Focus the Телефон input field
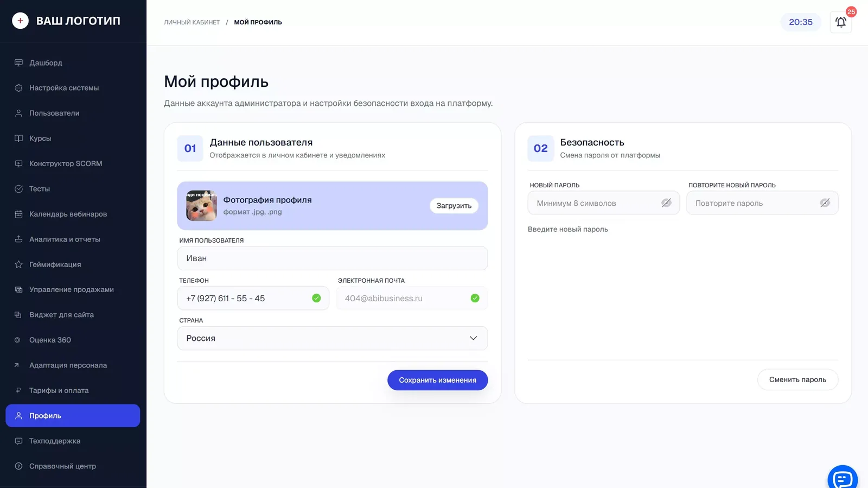This screenshot has height=488, width=868. [x=253, y=299]
